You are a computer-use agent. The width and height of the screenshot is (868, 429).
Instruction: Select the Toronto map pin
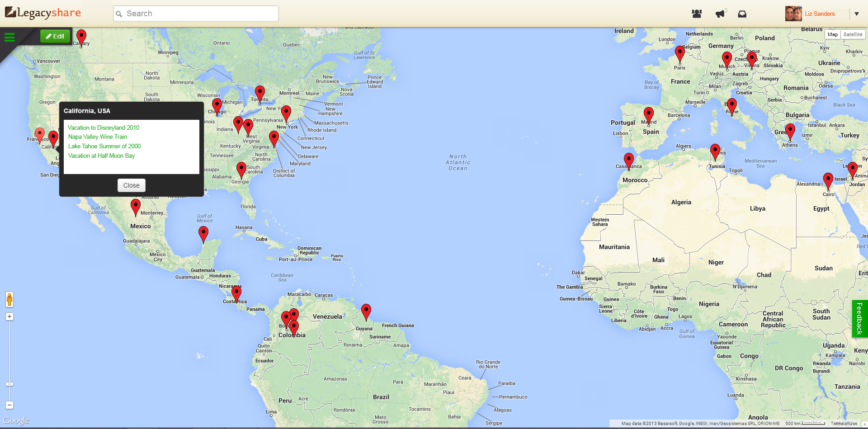260,94
